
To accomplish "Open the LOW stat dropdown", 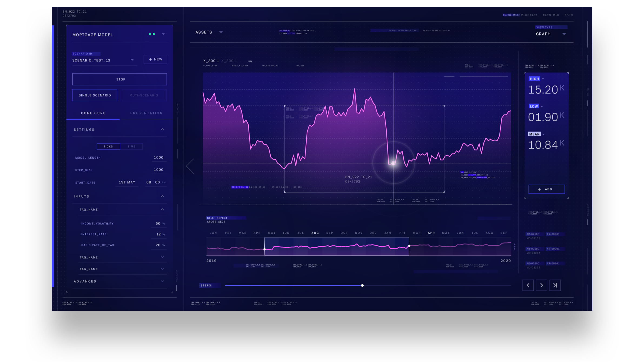I will click(x=542, y=106).
